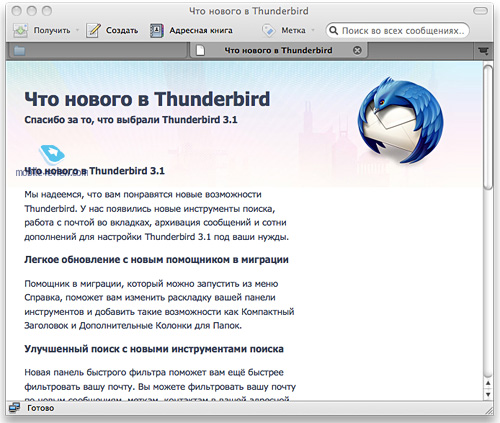Click the Thunderbird logo image

pyautogui.click(x=400, y=121)
